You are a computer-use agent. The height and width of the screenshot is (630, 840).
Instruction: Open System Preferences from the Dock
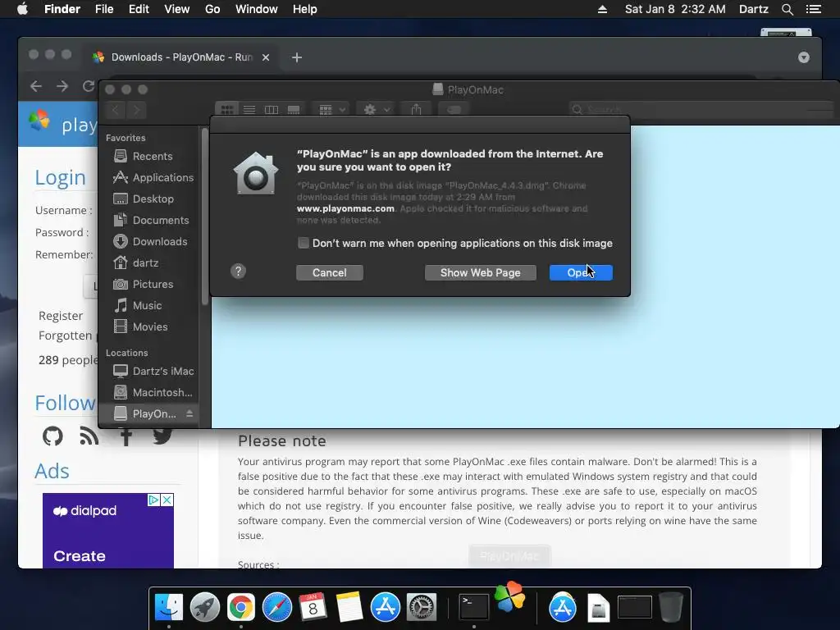pos(422,607)
